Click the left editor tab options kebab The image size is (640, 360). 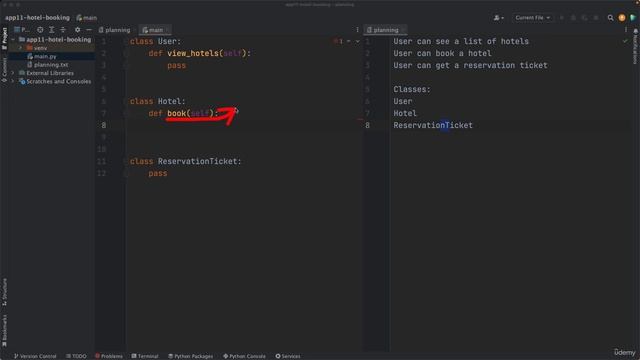(x=357, y=30)
